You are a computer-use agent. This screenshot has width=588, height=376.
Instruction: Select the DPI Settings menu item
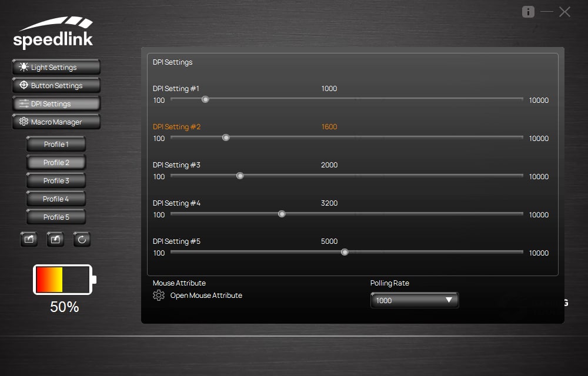tap(56, 104)
